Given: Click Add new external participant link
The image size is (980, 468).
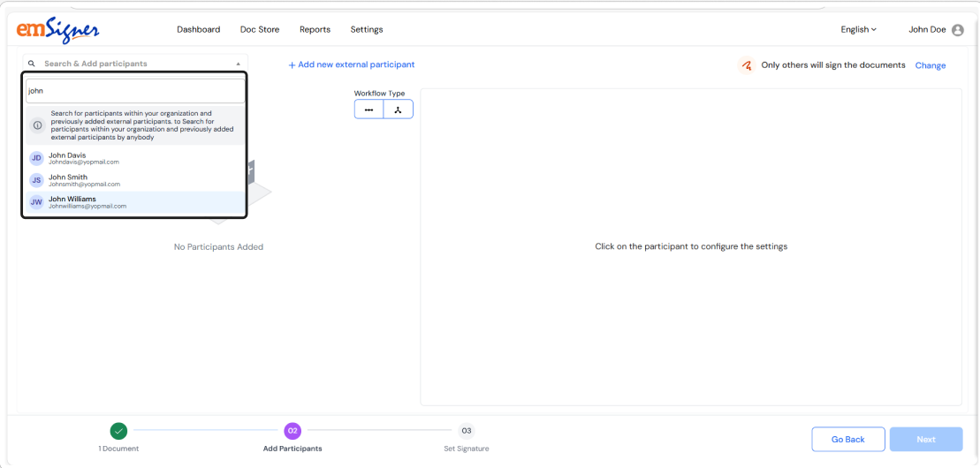Looking at the screenshot, I should [x=352, y=64].
